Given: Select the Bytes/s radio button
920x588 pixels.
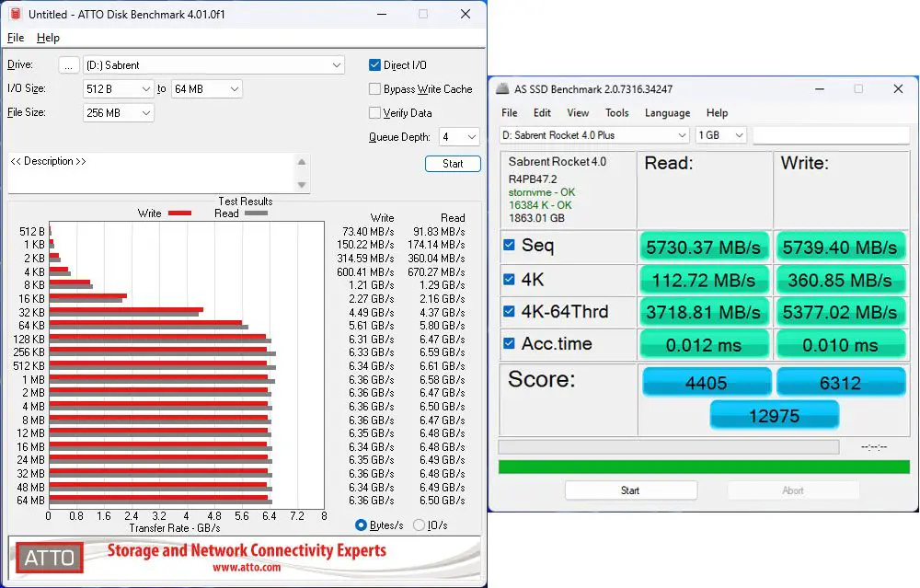Looking at the screenshot, I should 361,525.
